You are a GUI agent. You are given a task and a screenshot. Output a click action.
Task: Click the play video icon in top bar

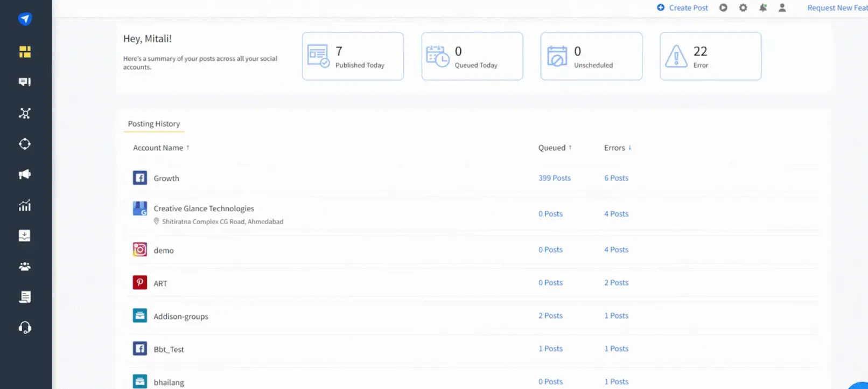[723, 8]
